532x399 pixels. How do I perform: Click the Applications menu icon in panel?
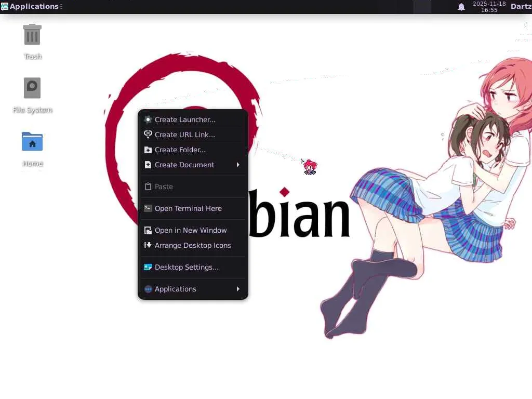pyautogui.click(x=4, y=6)
